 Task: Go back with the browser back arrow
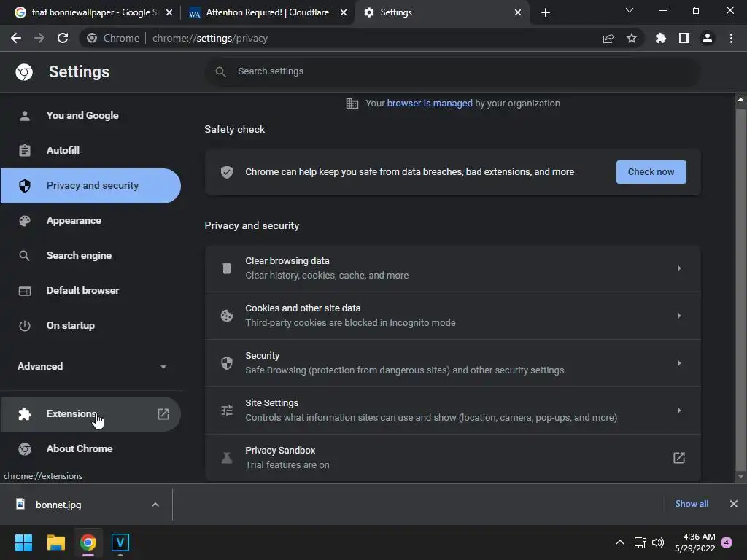tap(16, 38)
